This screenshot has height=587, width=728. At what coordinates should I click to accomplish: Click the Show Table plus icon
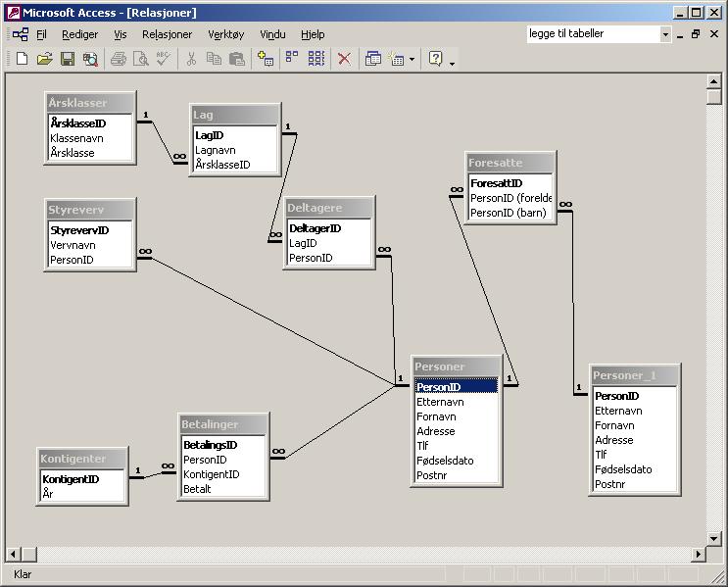tap(266, 59)
